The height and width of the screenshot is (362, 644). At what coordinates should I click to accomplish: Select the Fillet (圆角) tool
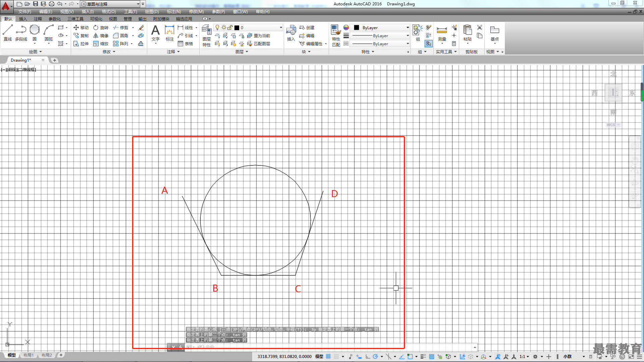(x=121, y=36)
